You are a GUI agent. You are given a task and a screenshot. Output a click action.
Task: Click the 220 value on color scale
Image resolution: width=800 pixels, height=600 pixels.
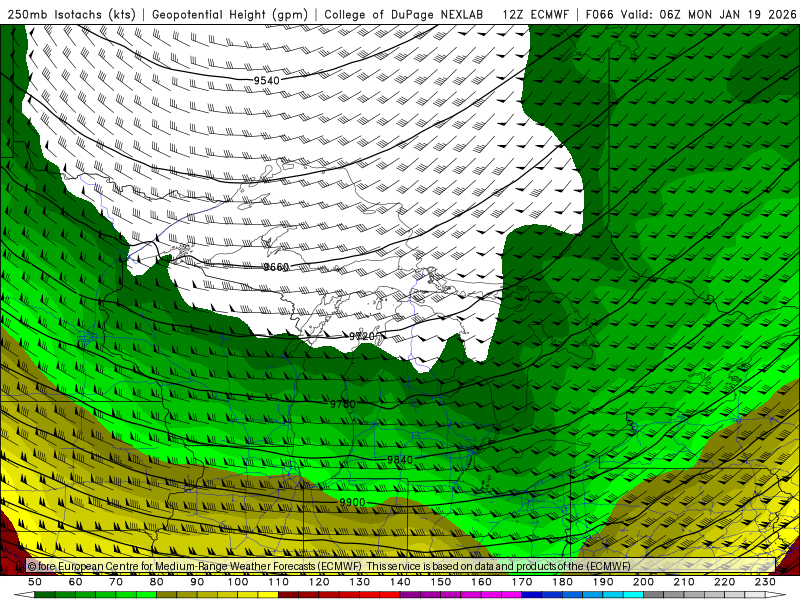(724, 582)
